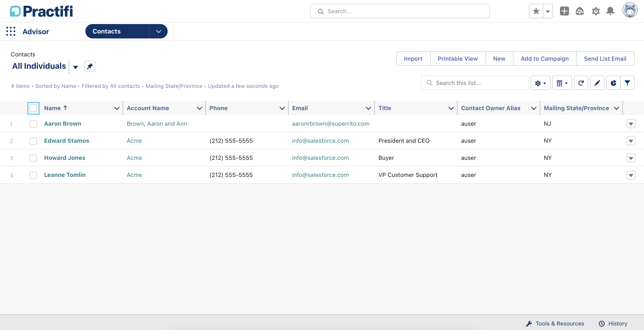Viewport: 644px width, 330px height.
Task: Pin the All Individuals list view
Action: [90, 66]
